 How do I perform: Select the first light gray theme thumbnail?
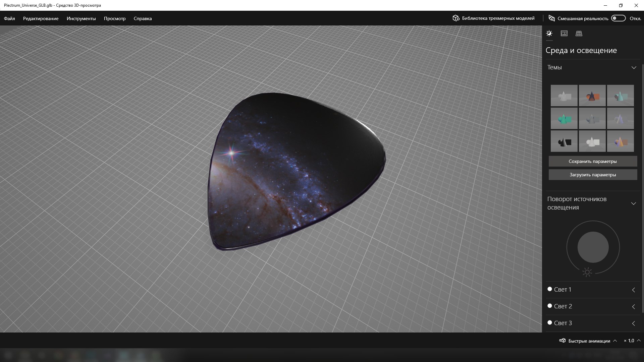[x=564, y=96]
